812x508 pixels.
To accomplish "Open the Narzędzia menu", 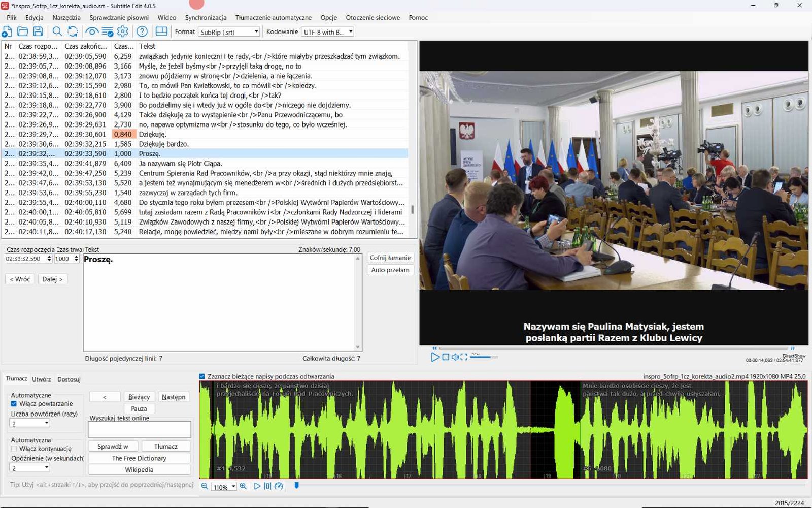I will point(66,17).
